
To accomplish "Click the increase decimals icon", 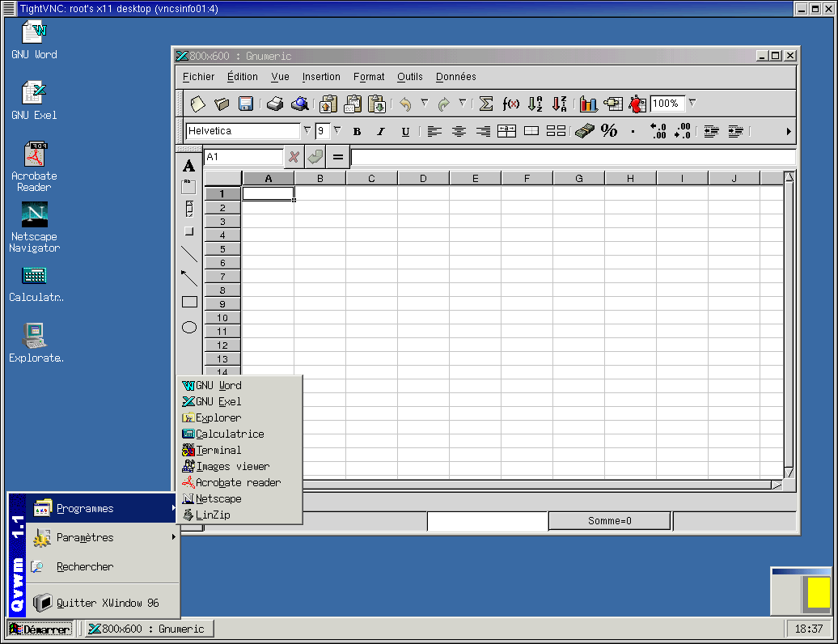I will tap(658, 131).
